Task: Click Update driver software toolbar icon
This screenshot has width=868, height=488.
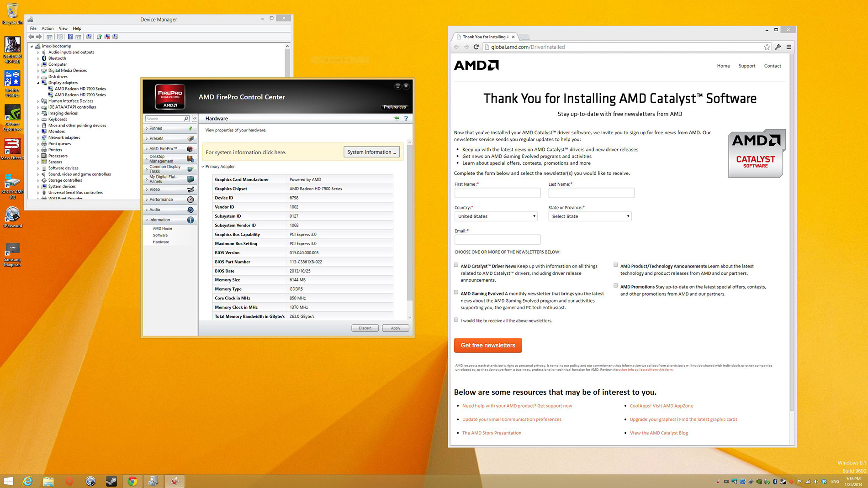Action: point(99,37)
